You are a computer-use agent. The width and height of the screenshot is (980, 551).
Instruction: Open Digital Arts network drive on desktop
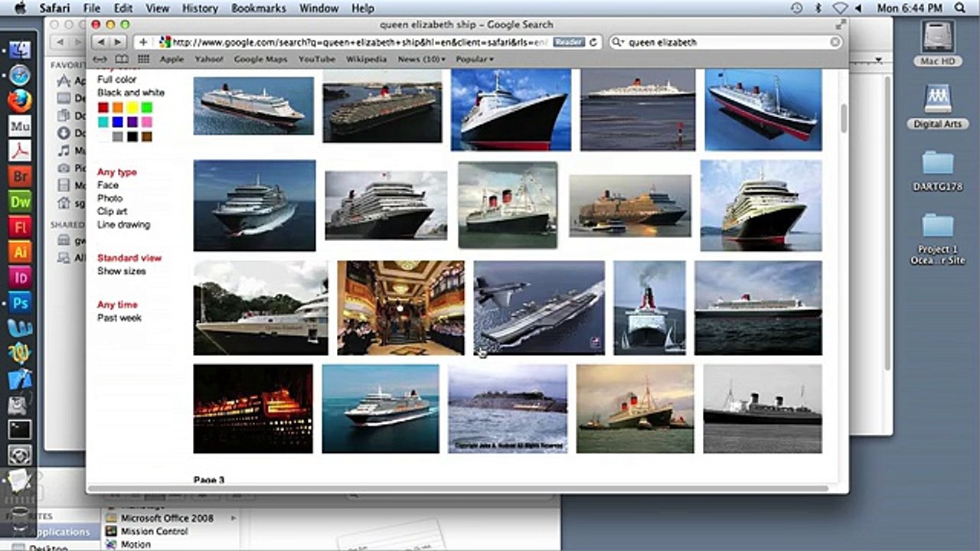[938, 106]
